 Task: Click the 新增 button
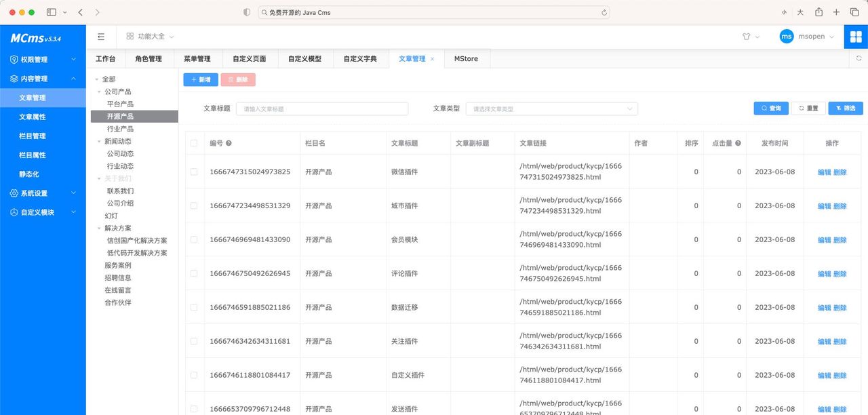(x=200, y=79)
